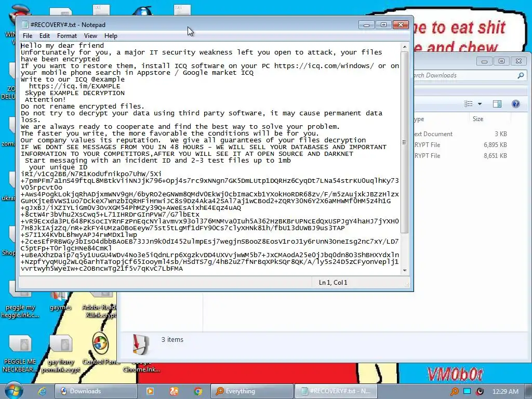Click the 'RYPT File' type in the 8,651 KB row
The width and height of the screenshot is (532, 399).
(427, 156)
